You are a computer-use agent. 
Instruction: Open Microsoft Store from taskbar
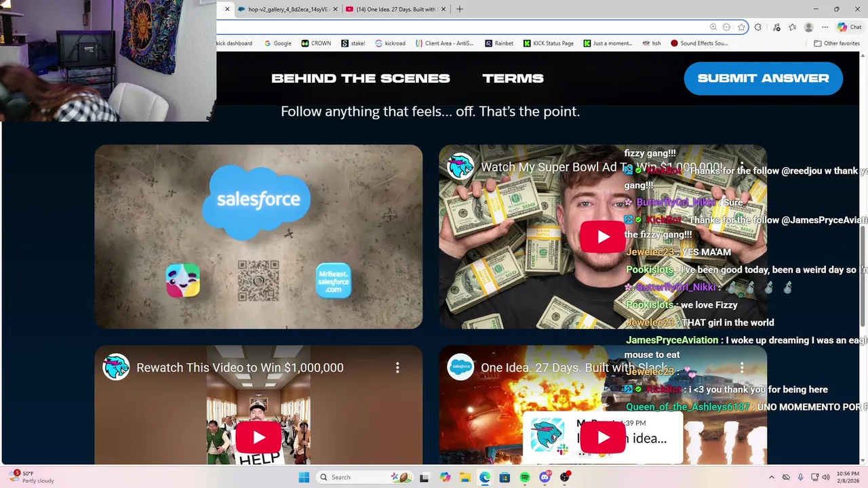click(x=505, y=477)
